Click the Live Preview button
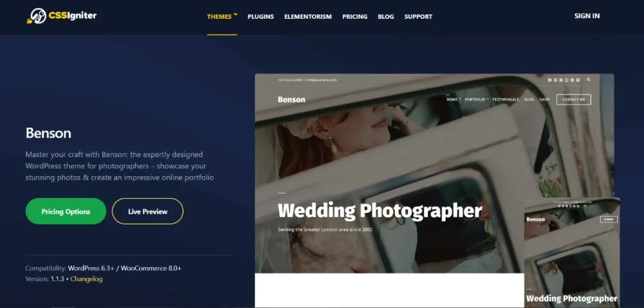Image resolution: width=644 pixels, height=308 pixels. click(147, 212)
